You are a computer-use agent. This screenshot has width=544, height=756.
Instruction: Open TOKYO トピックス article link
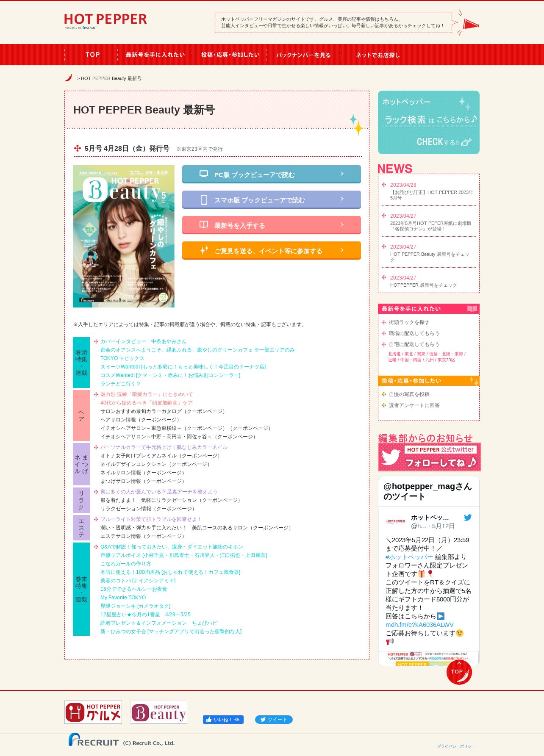click(x=122, y=358)
